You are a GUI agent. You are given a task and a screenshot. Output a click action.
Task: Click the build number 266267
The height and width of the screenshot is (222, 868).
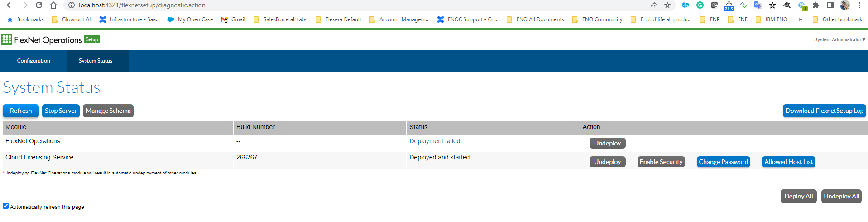click(247, 158)
